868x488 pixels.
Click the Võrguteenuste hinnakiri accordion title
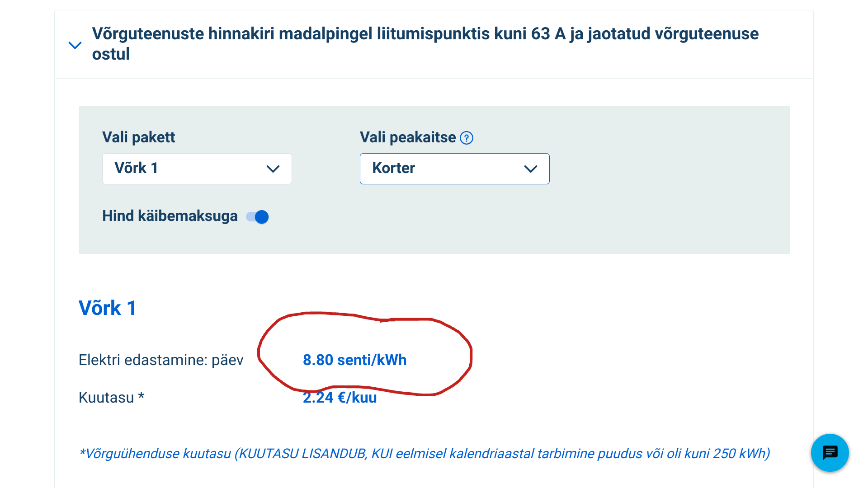pos(425,43)
